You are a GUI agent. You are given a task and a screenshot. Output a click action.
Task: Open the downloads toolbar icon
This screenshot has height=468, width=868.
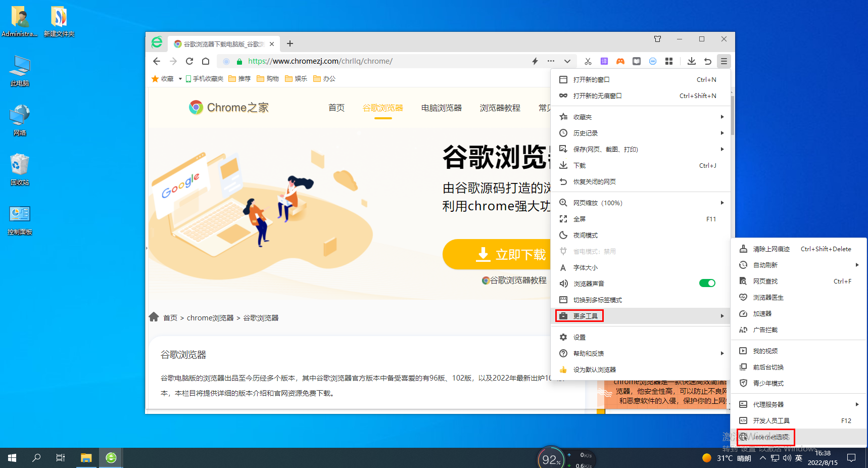(x=692, y=61)
